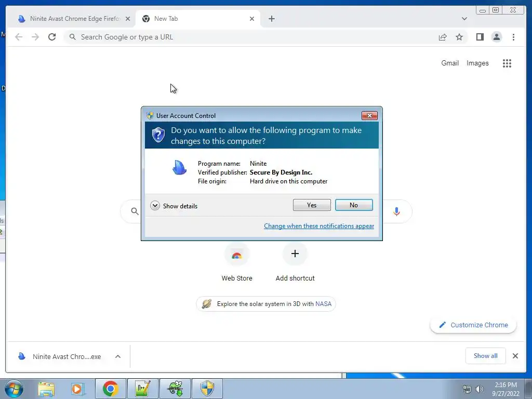Open the Chrome three-dot menu
The width and height of the screenshot is (532, 399).
tap(513, 37)
